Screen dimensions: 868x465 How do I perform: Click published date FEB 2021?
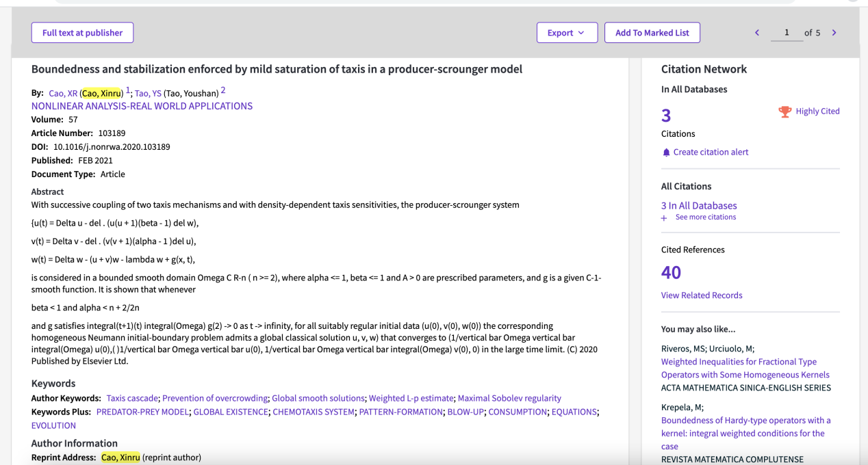[95, 161]
